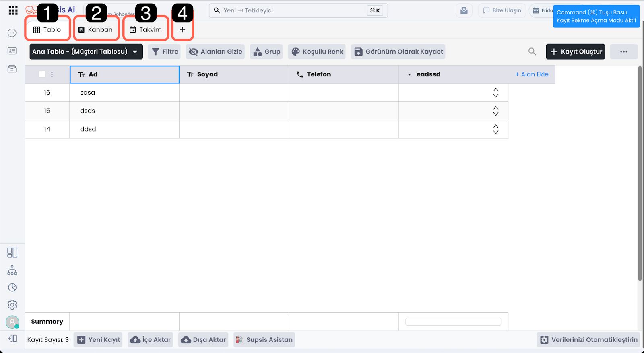Open the three-dot more options menu

(x=623, y=52)
